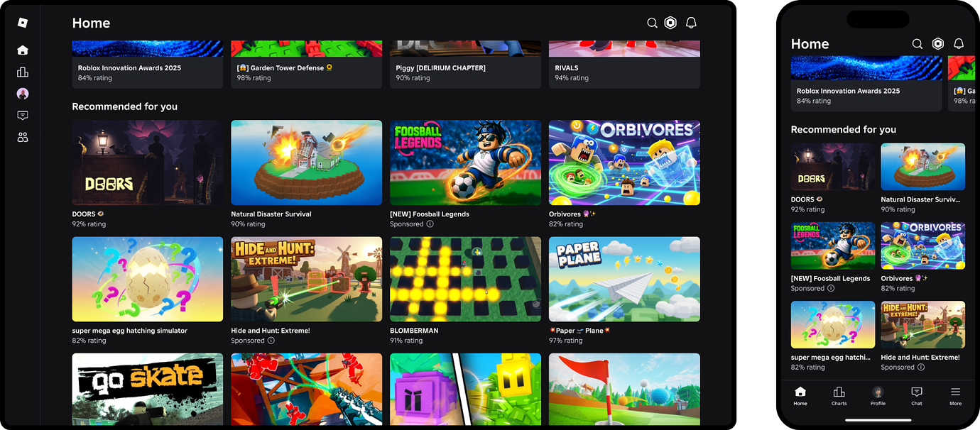Open BLOMBERMAN thumbnail on desktop
The height and width of the screenshot is (430, 980).
point(466,280)
